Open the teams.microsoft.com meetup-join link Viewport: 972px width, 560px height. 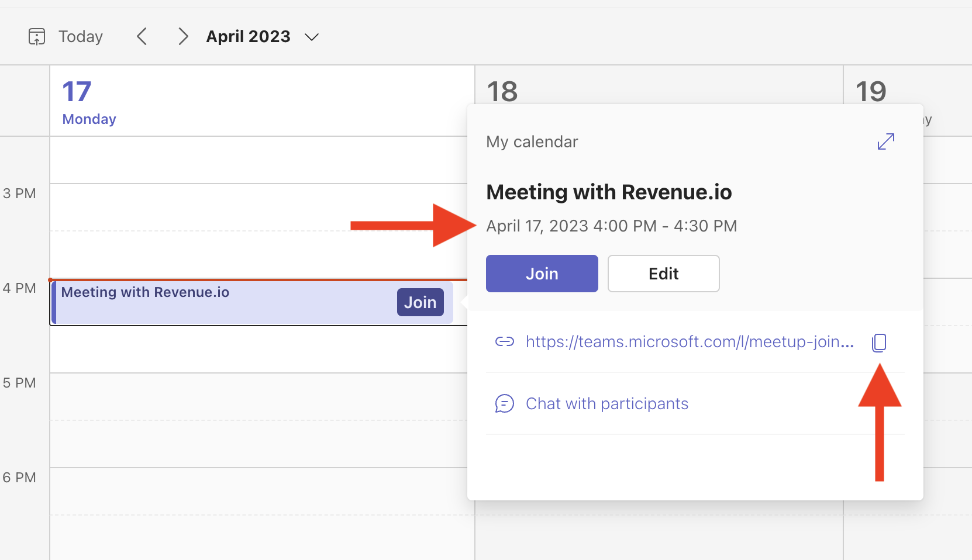[x=690, y=342]
